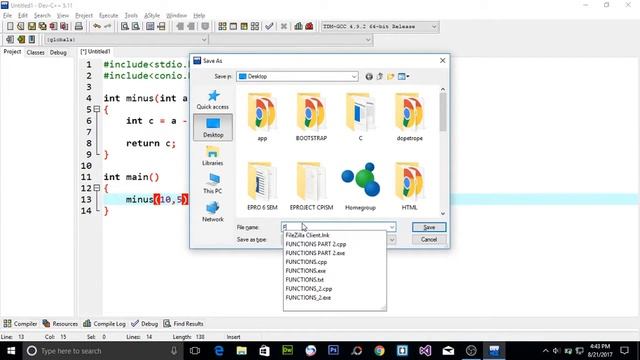Click the Replace toolbar icon
The height and width of the screenshot is (360, 640).
(136, 27)
